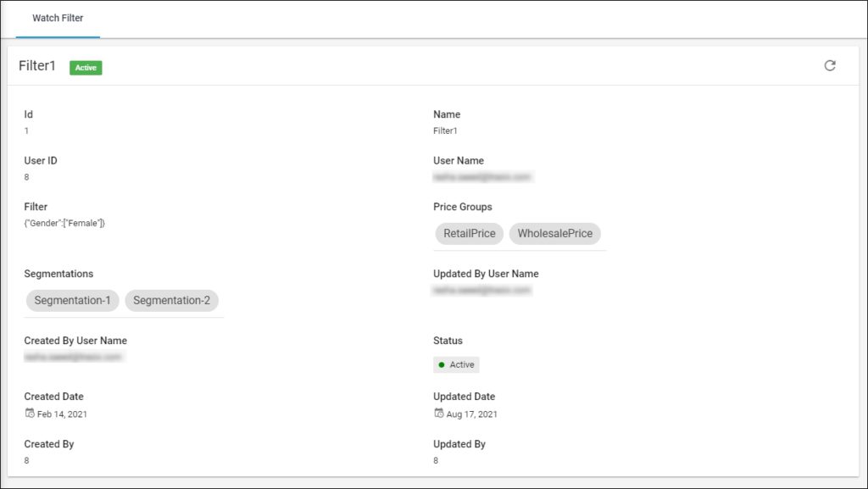Select the WholesalePrice price group chip
The width and height of the screenshot is (868, 489).
pyautogui.click(x=554, y=234)
